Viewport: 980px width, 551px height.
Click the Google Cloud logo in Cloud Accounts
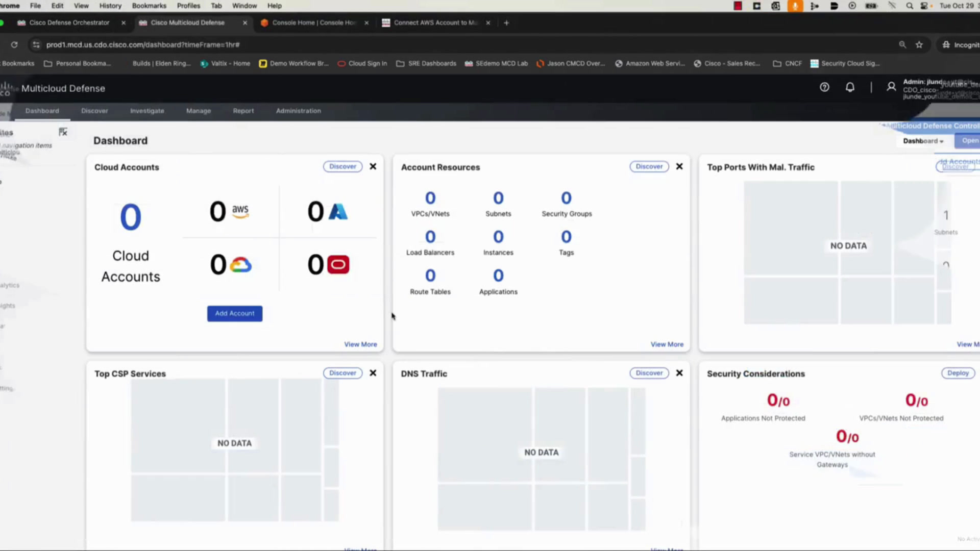click(x=240, y=265)
